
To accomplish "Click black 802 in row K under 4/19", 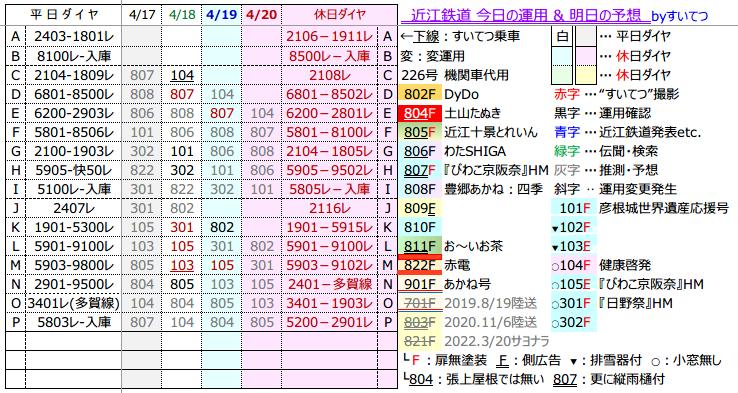I will 222,227.
